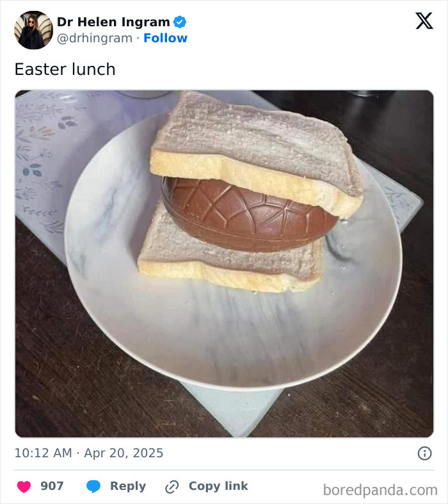The width and height of the screenshot is (448, 504).
Task: Click the 907 likes count
Action: (x=52, y=486)
